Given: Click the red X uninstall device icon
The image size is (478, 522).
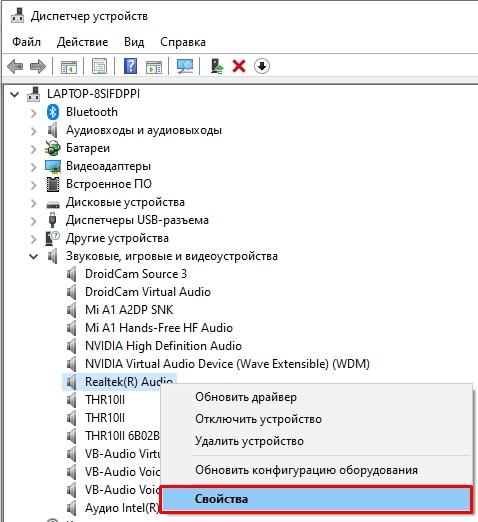Looking at the screenshot, I should [x=239, y=66].
